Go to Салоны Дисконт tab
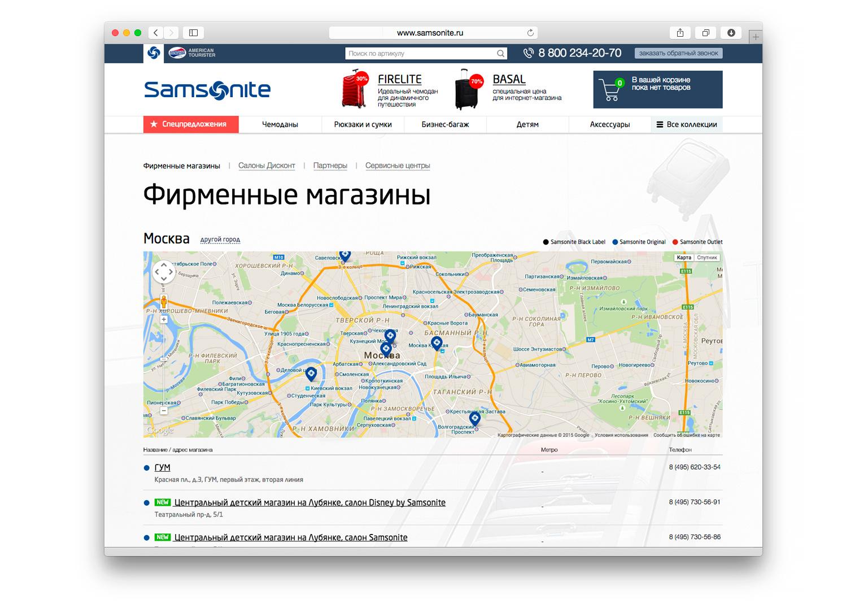868x608 pixels. point(267,166)
